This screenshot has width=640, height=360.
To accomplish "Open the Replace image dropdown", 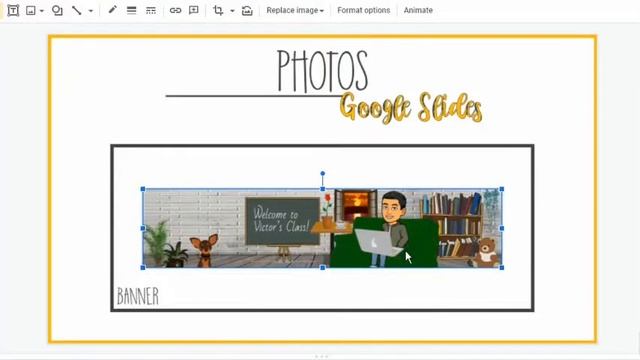I will pyautogui.click(x=295, y=11).
